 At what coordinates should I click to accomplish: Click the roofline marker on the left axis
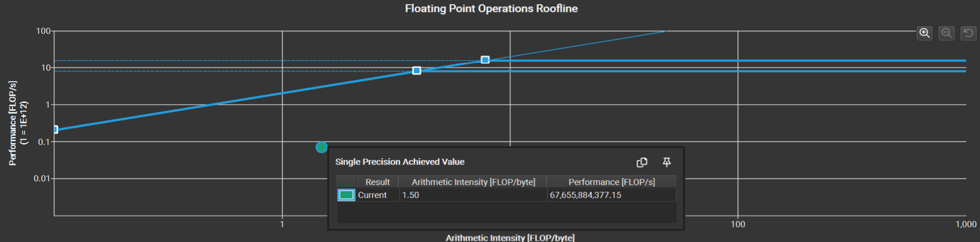[55, 130]
